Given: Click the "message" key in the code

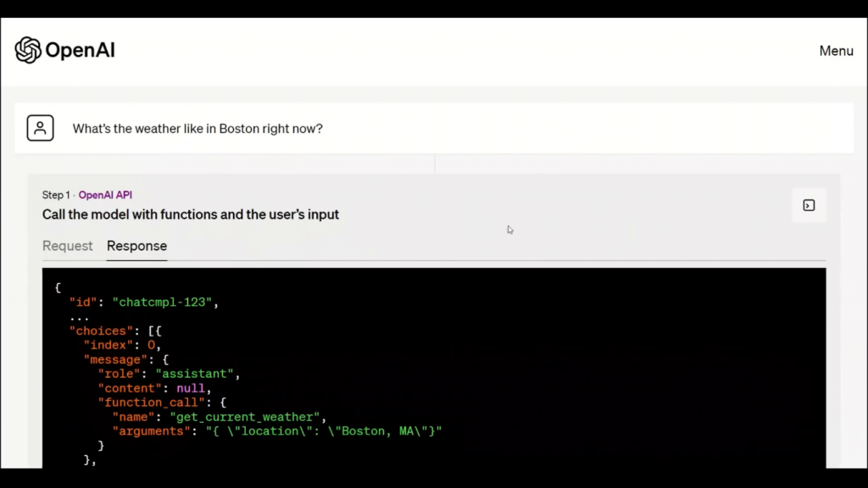Looking at the screenshot, I should (115, 359).
